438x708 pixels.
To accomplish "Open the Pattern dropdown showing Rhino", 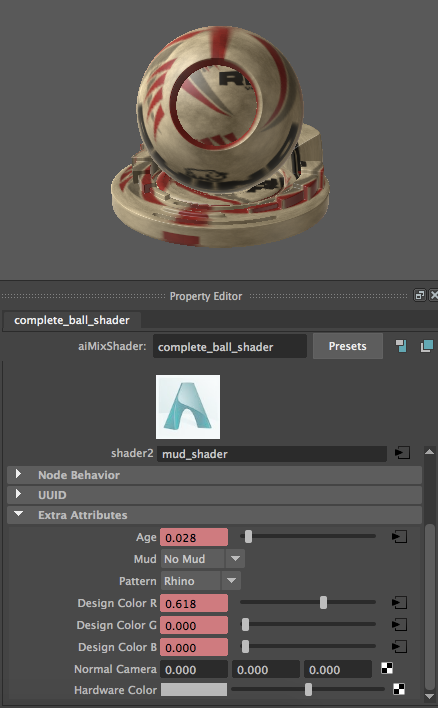I will coord(200,581).
